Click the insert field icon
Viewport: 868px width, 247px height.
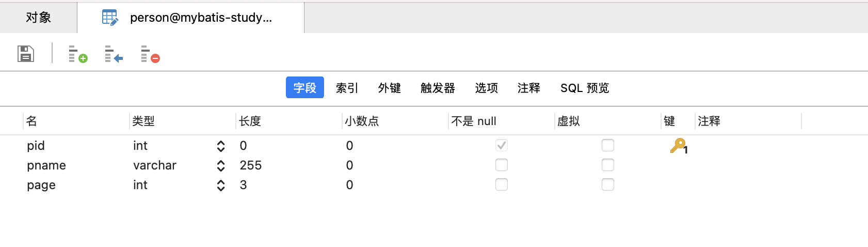click(114, 54)
